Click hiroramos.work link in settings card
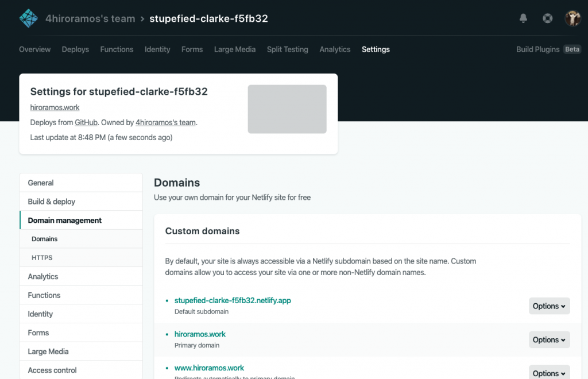 (55, 107)
